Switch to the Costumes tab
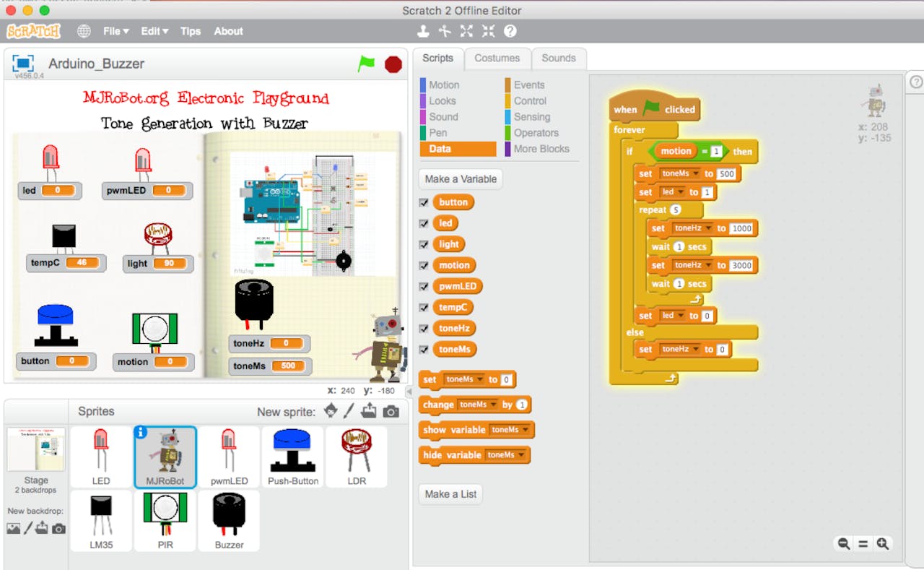This screenshot has width=924, height=570. pos(497,59)
